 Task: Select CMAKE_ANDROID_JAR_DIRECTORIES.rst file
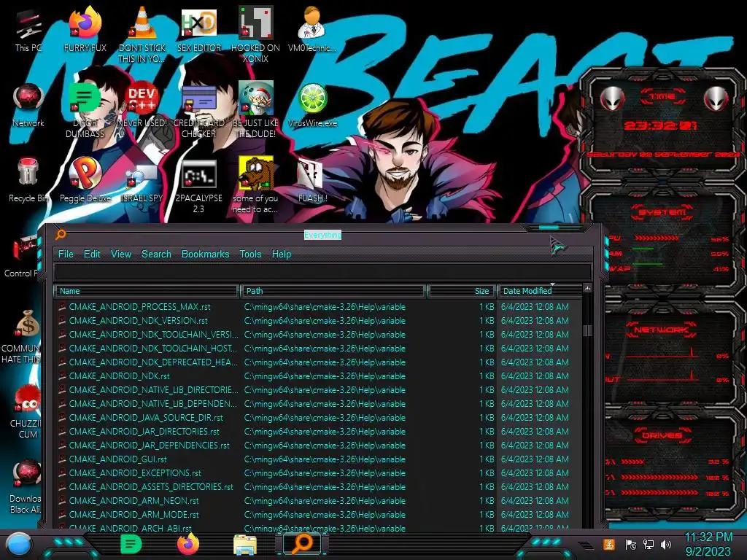tap(144, 432)
